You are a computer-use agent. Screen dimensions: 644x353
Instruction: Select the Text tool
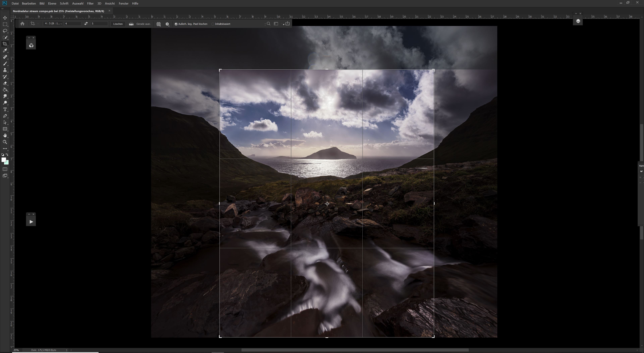pyautogui.click(x=5, y=109)
